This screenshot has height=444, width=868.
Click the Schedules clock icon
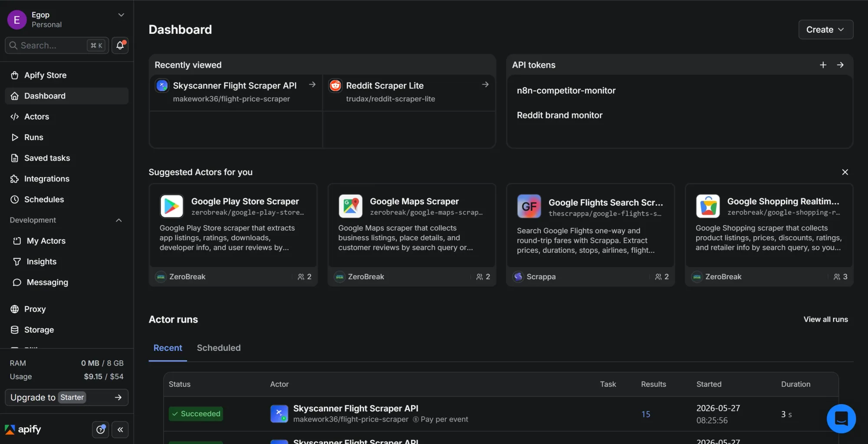coord(15,199)
